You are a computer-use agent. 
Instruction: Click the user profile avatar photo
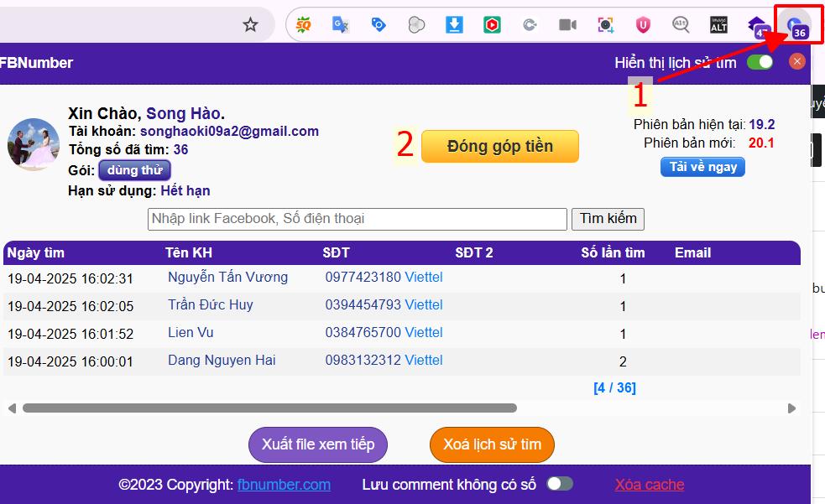33,144
